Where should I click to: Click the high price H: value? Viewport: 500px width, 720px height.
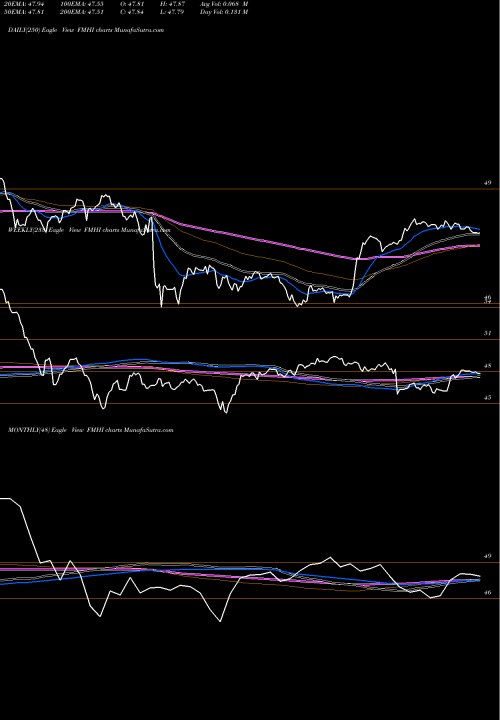click(x=173, y=4)
